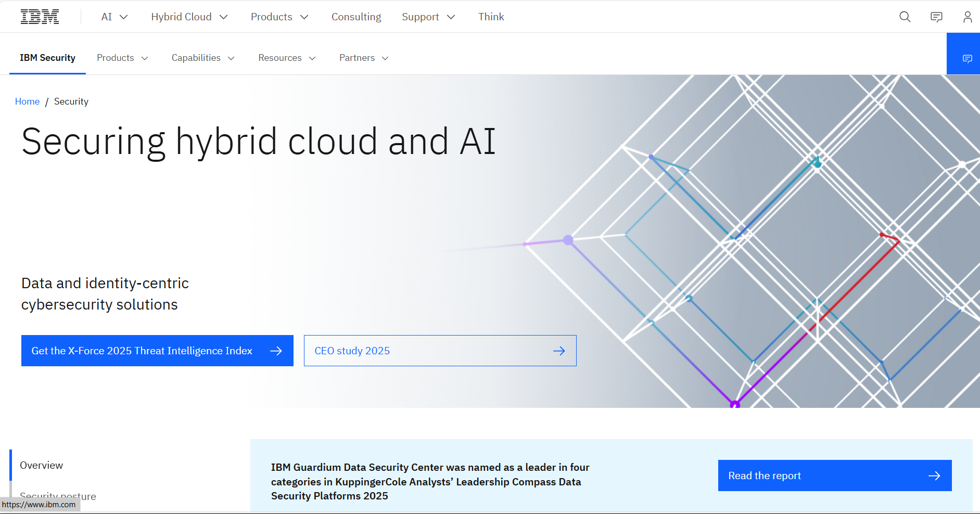
Task: Click the Data and identity-centric cybersecurity solutions text
Action: pyautogui.click(x=105, y=294)
